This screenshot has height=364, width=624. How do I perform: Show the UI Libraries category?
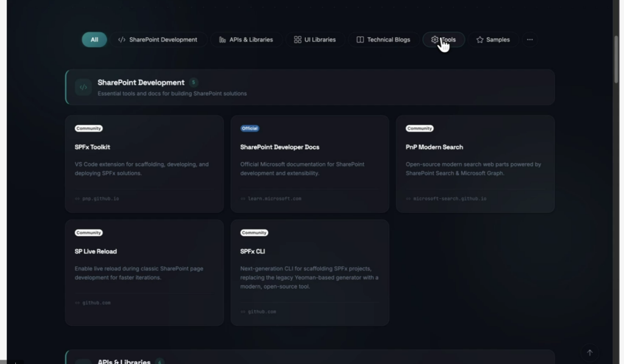pyautogui.click(x=315, y=40)
